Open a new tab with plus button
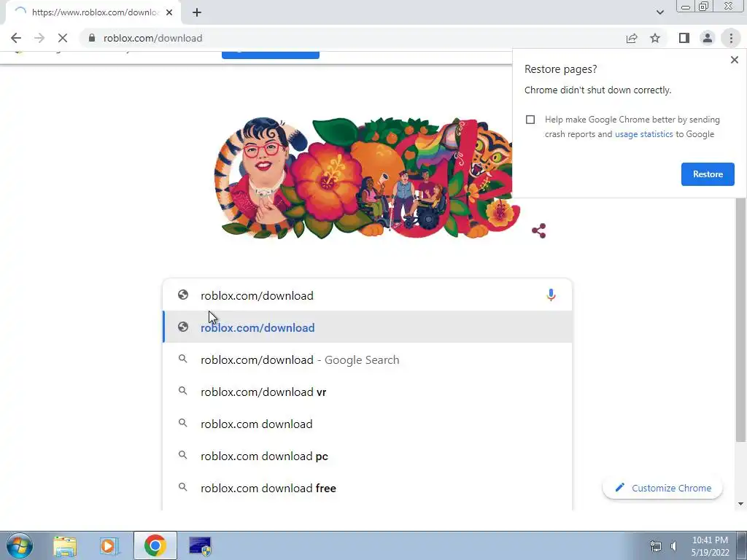The width and height of the screenshot is (747, 560). [197, 13]
